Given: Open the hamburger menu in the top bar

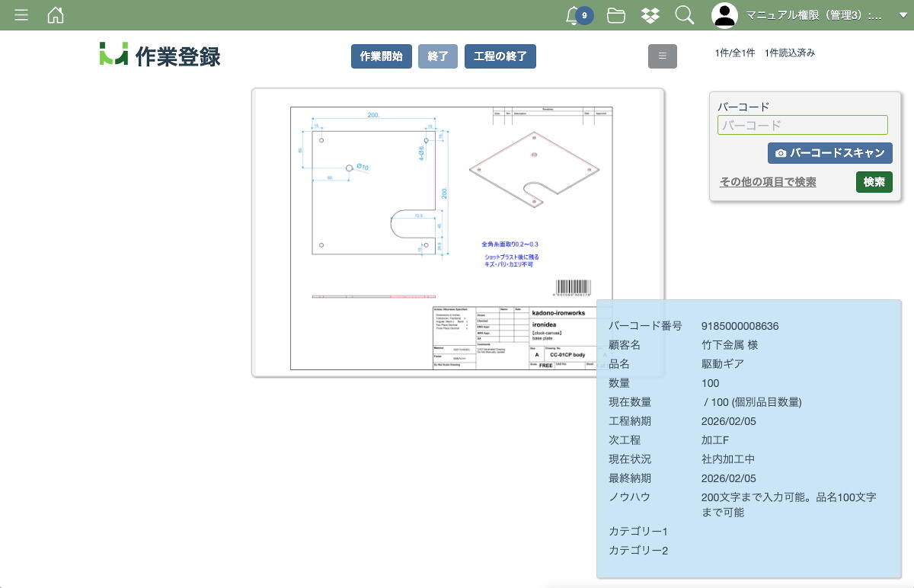Looking at the screenshot, I should pyautogui.click(x=21, y=15).
